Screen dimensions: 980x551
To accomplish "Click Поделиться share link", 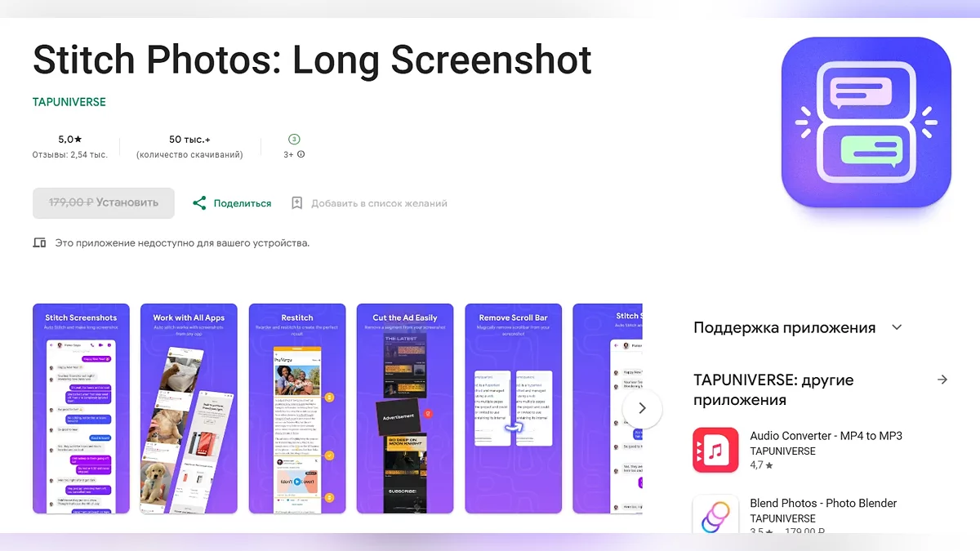I will [243, 203].
